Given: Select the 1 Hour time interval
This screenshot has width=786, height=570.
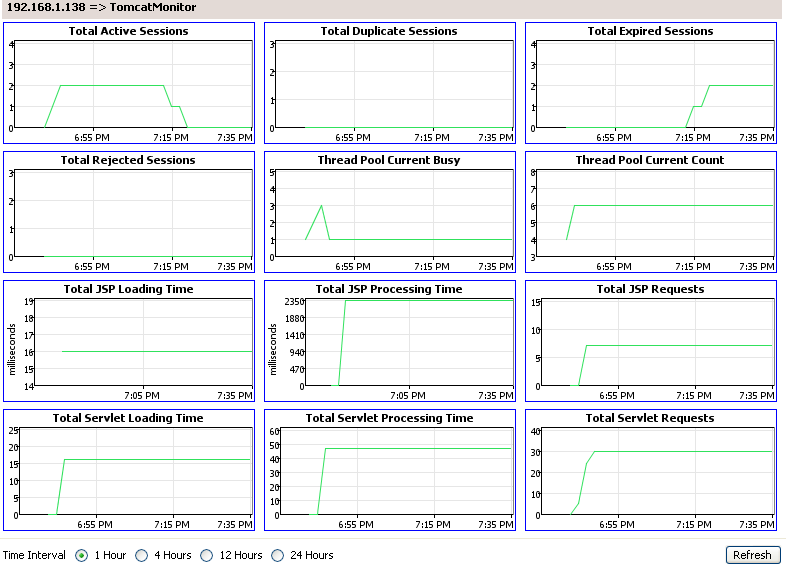Looking at the screenshot, I should pyautogui.click(x=81, y=555).
